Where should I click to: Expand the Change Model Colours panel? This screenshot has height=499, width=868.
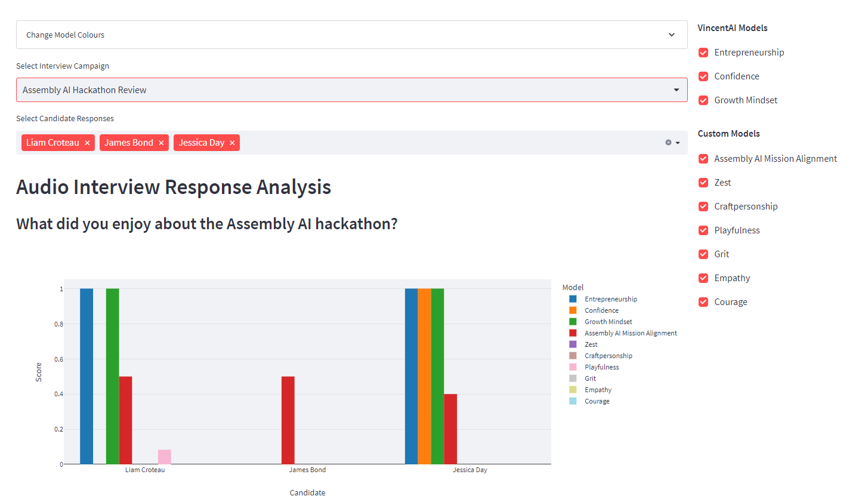tap(351, 35)
